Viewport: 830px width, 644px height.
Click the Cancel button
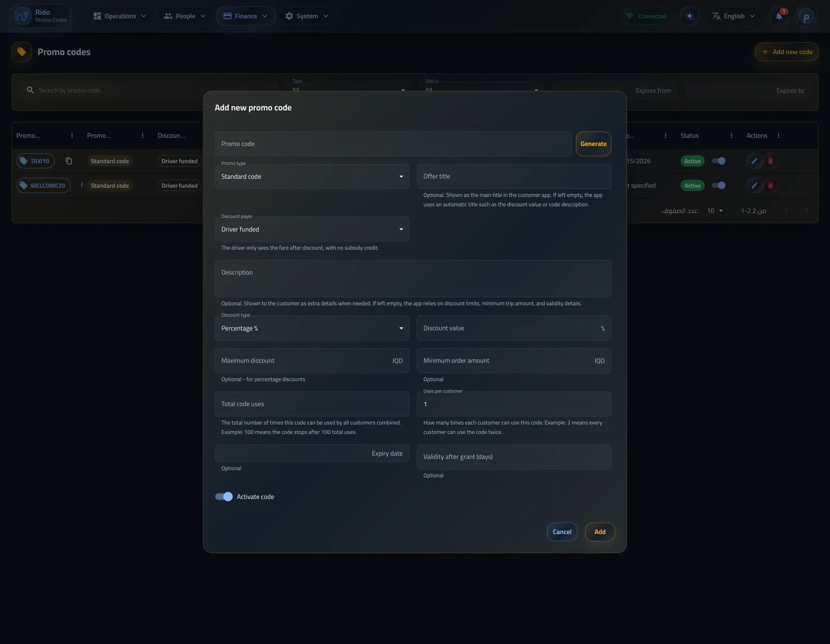click(562, 532)
